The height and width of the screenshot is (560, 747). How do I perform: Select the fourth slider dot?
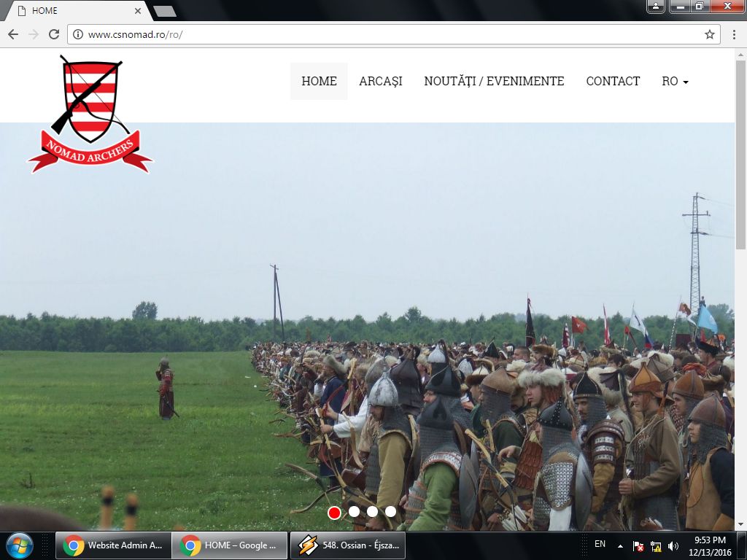391,511
